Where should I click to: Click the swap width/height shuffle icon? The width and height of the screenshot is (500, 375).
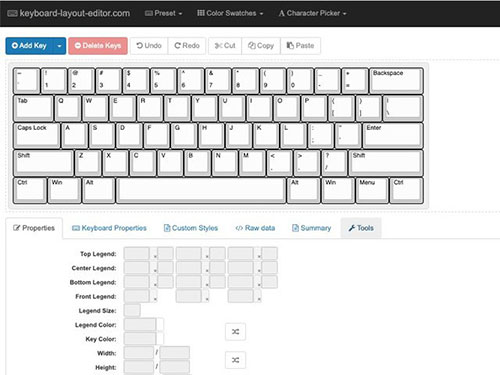pos(235,360)
